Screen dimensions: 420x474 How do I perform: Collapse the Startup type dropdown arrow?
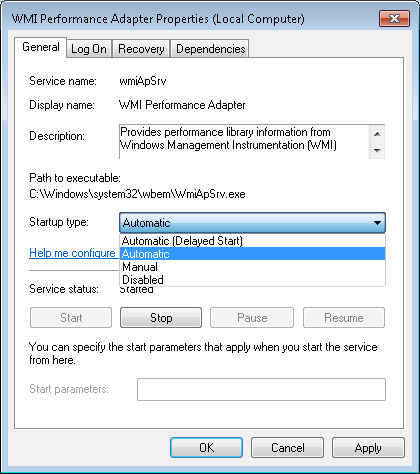click(x=377, y=223)
